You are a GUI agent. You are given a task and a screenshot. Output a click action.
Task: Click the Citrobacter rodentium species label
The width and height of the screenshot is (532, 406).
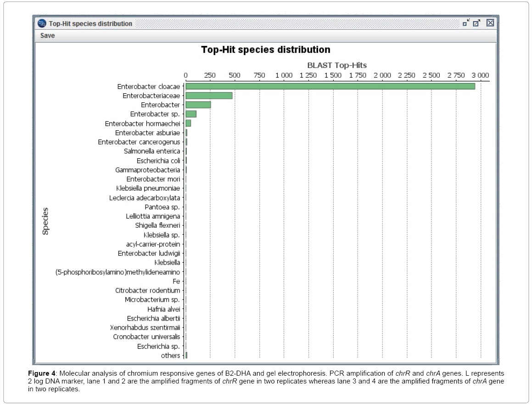[147, 290]
